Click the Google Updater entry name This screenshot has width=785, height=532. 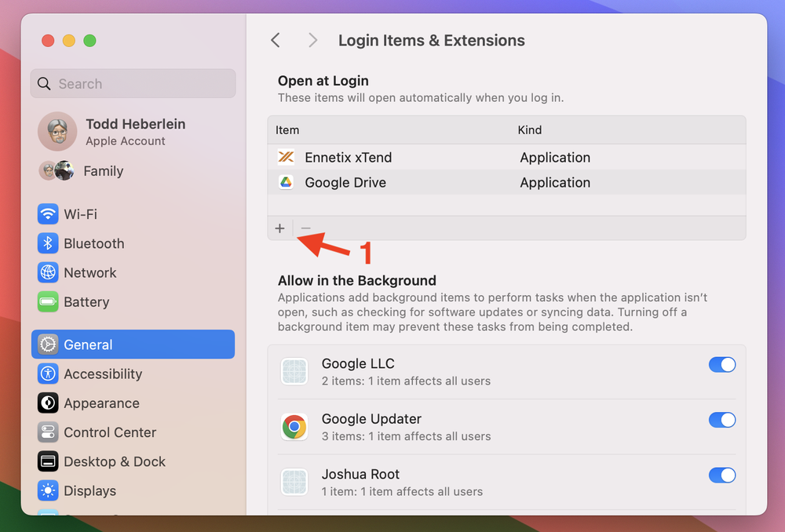tap(371, 419)
